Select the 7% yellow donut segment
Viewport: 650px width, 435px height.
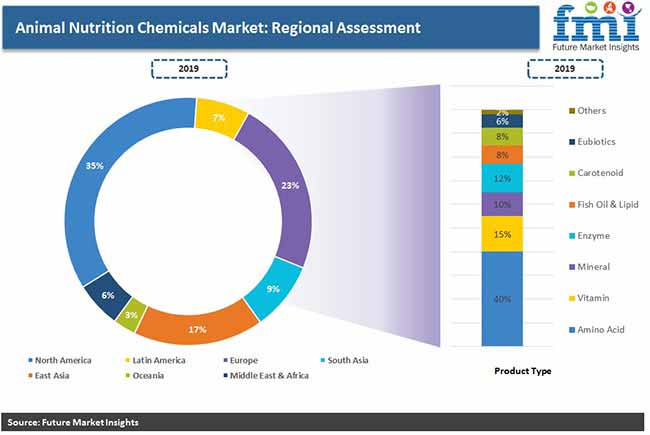[220, 118]
